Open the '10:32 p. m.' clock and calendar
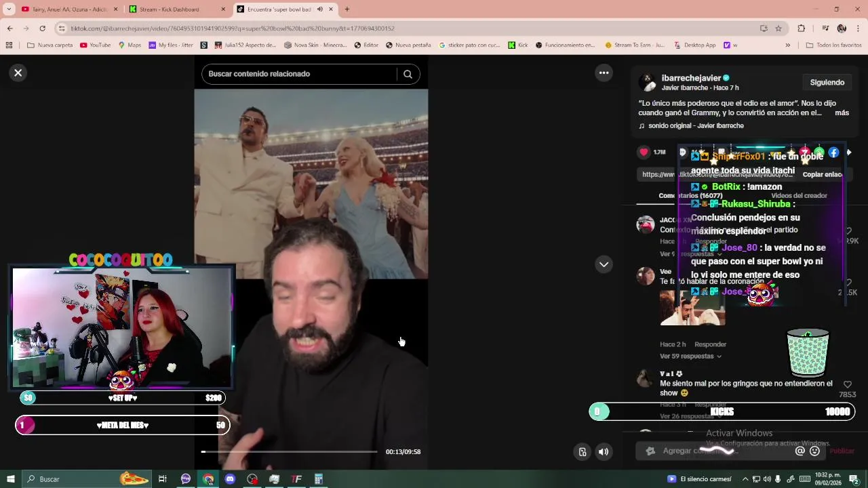Screen dimensions: 868x488 coord(828,479)
